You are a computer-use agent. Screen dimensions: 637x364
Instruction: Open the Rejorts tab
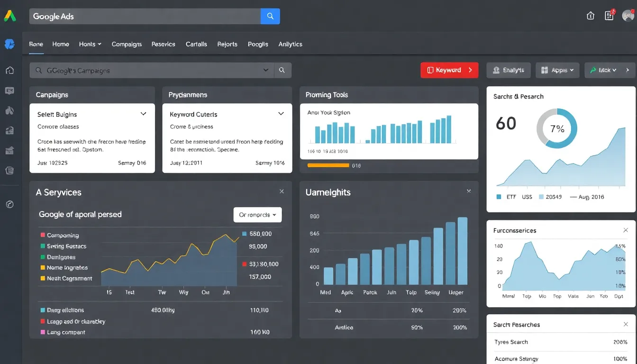[227, 44]
